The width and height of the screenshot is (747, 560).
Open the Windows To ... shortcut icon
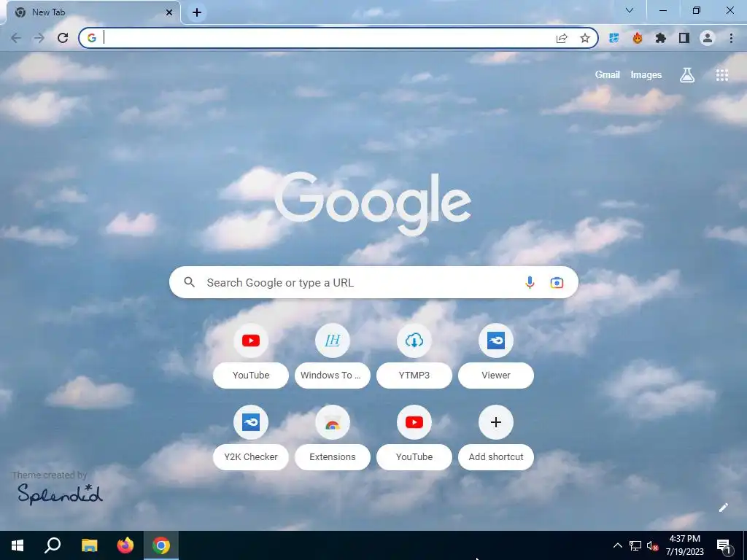coord(333,341)
